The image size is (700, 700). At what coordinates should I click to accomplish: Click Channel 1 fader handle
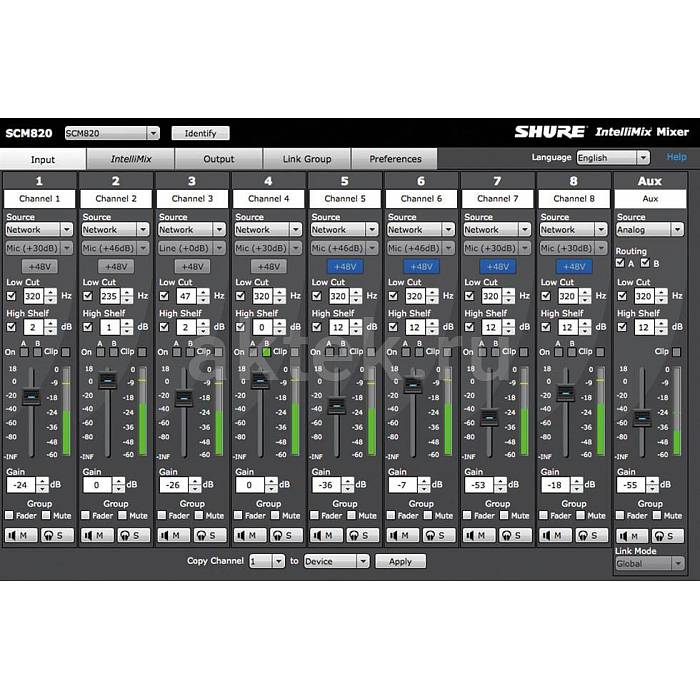[31, 396]
